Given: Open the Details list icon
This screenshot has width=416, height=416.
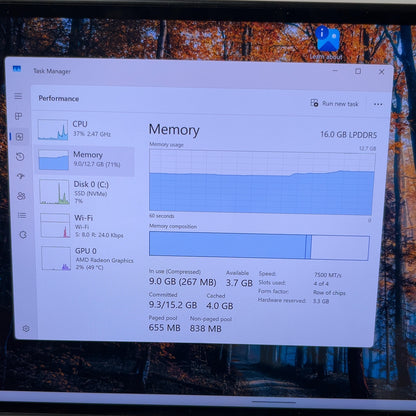Looking at the screenshot, I should pyautogui.click(x=22, y=215).
